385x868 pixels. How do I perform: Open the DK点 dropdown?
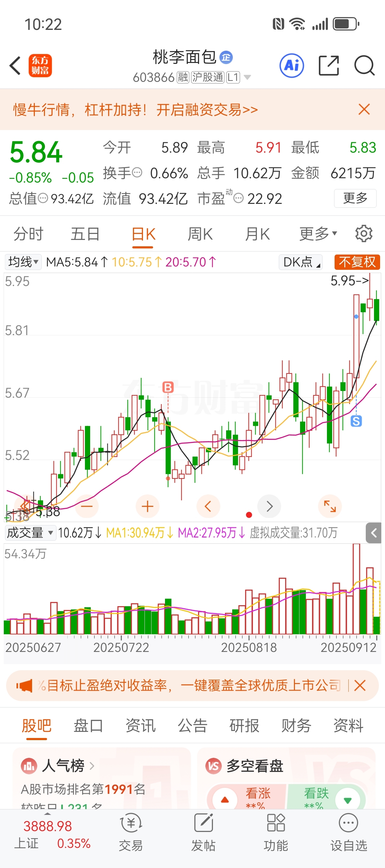pyautogui.click(x=301, y=262)
